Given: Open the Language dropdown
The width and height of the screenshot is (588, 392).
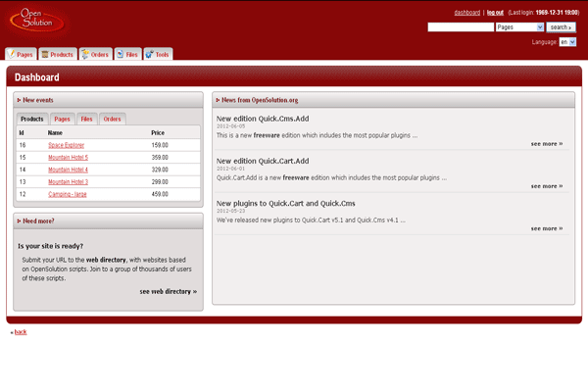Looking at the screenshot, I should click(x=567, y=42).
